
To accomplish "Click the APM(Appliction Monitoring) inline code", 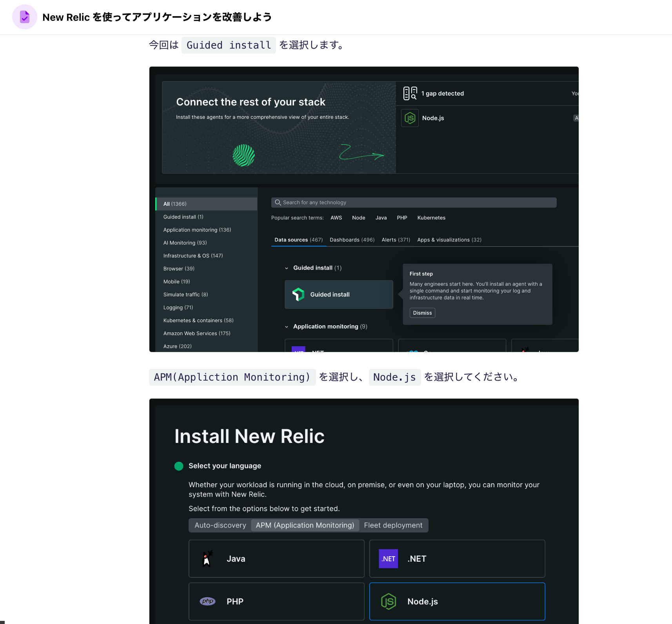I will tap(232, 377).
